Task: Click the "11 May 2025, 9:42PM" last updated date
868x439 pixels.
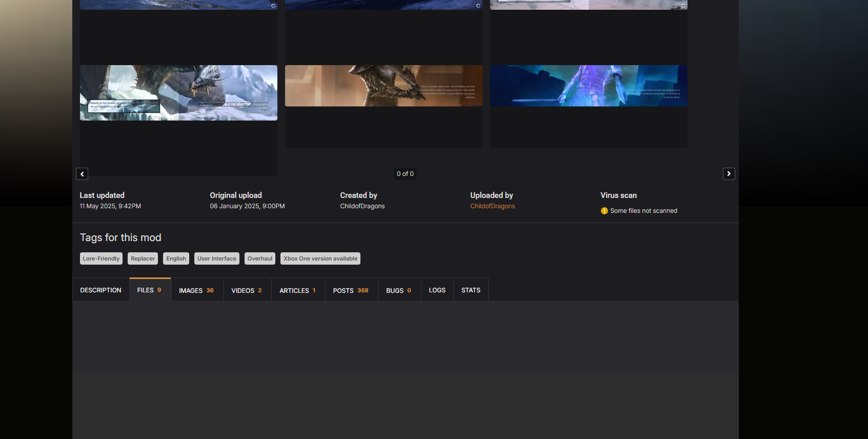Action: point(110,206)
